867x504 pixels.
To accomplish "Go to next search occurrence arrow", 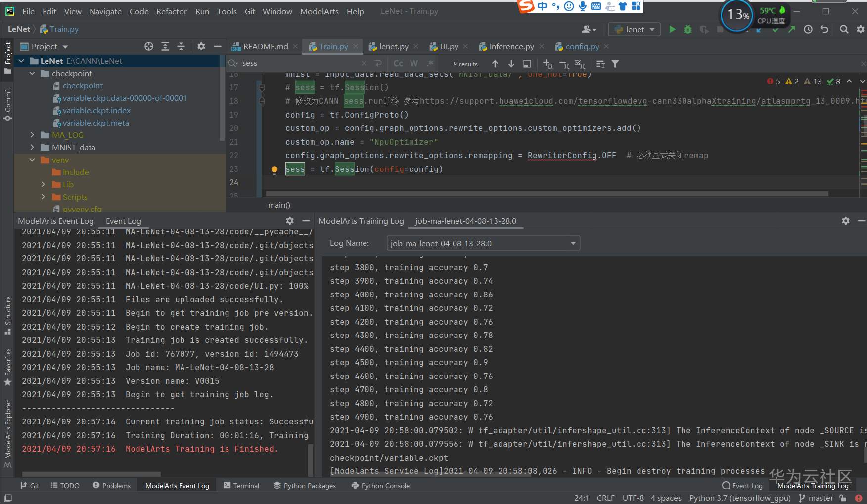I will point(511,64).
